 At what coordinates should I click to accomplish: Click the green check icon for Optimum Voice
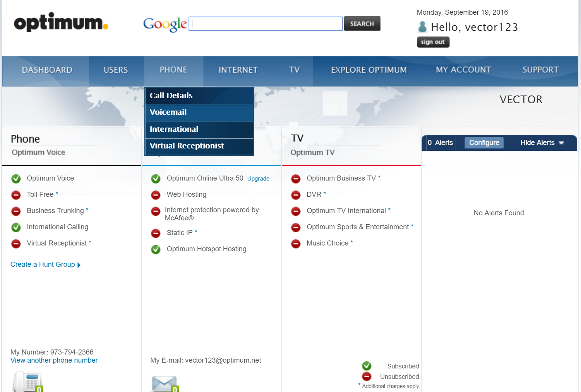coord(16,179)
